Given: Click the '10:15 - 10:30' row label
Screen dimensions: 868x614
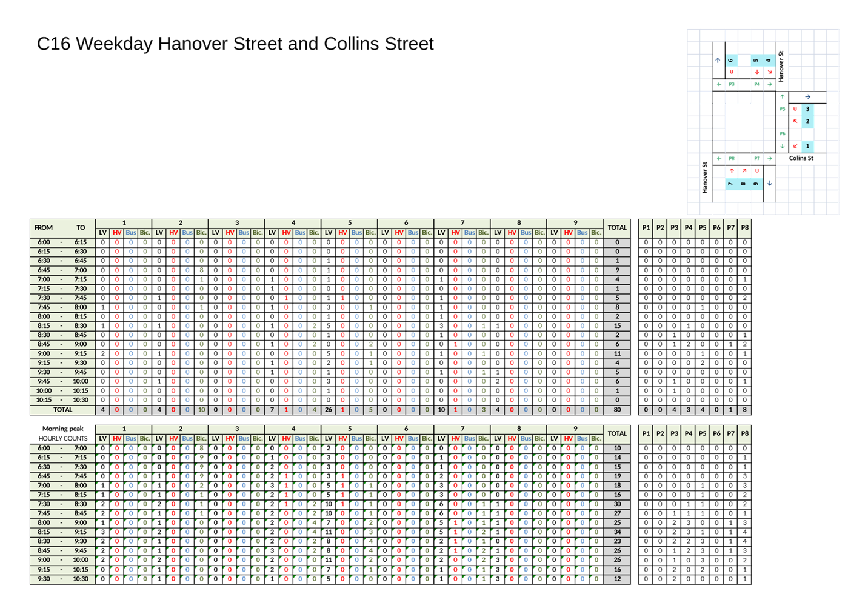Looking at the screenshot, I should (x=62, y=400).
